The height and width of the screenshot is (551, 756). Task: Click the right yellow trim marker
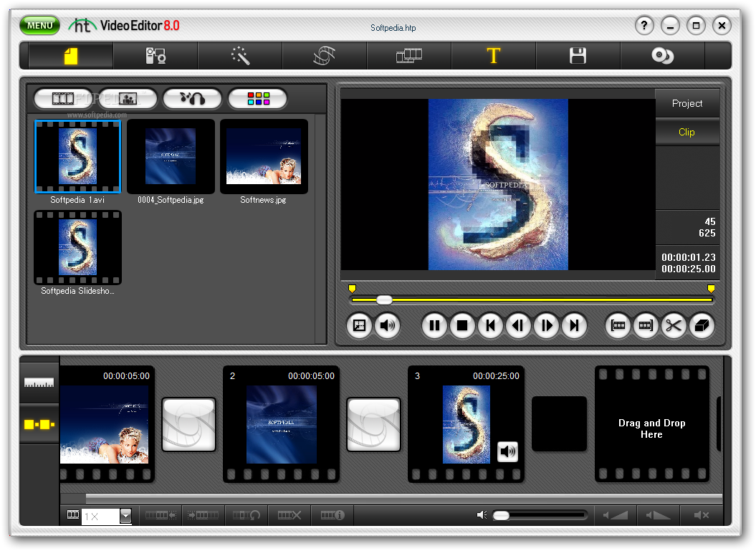[711, 288]
